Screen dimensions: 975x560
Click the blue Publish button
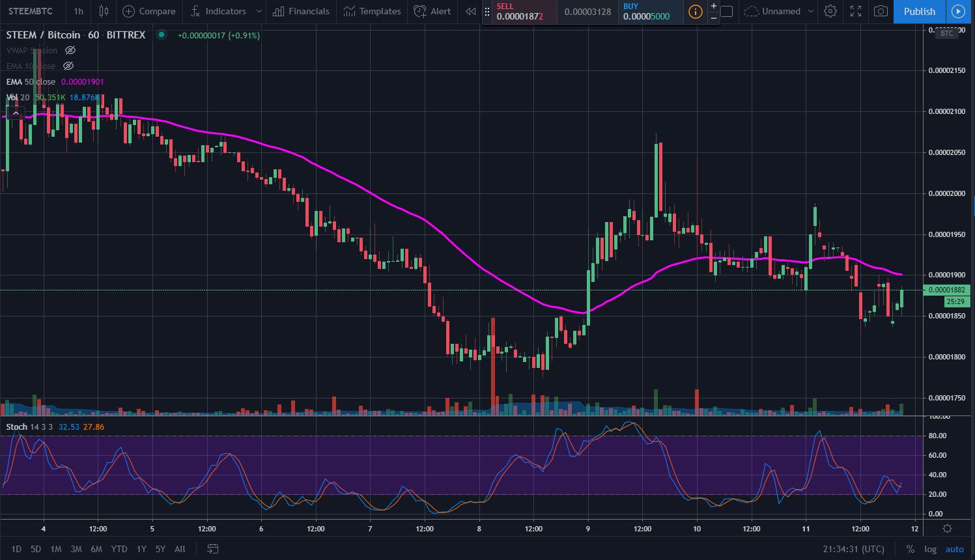click(x=919, y=11)
